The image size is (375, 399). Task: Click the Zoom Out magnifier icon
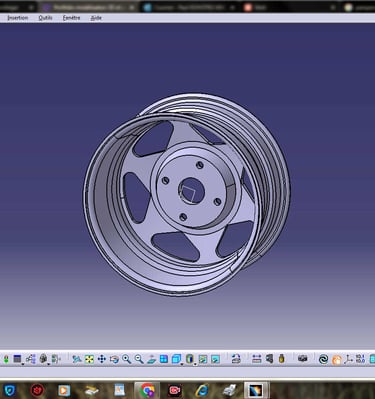coord(139,359)
